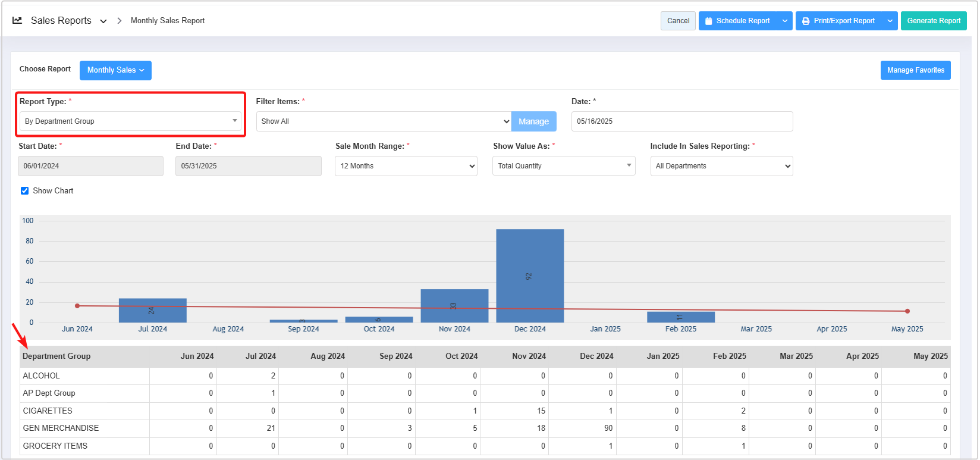Expand the Sales Reports chevron menu
The width and height of the screenshot is (980, 460).
point(103,21)
